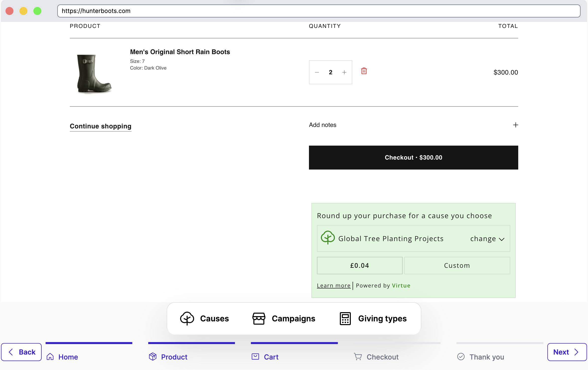Open Giving types via the calculator icon
The image size is (588, 370).
point(345,318)
